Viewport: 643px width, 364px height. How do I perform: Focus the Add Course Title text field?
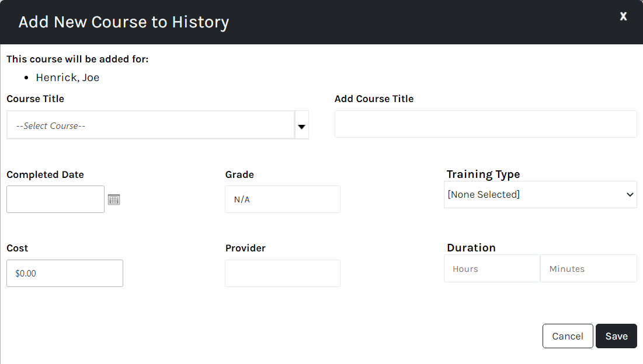[x=485, y=124]
